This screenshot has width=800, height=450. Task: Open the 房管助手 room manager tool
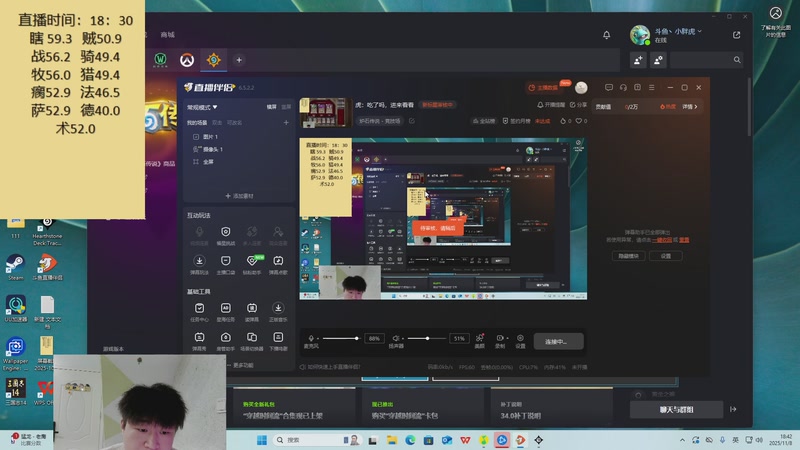[226, 341]
